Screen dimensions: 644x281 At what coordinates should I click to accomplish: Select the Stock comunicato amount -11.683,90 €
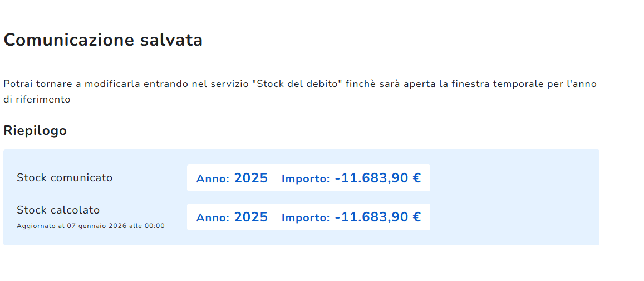point(377,178)
